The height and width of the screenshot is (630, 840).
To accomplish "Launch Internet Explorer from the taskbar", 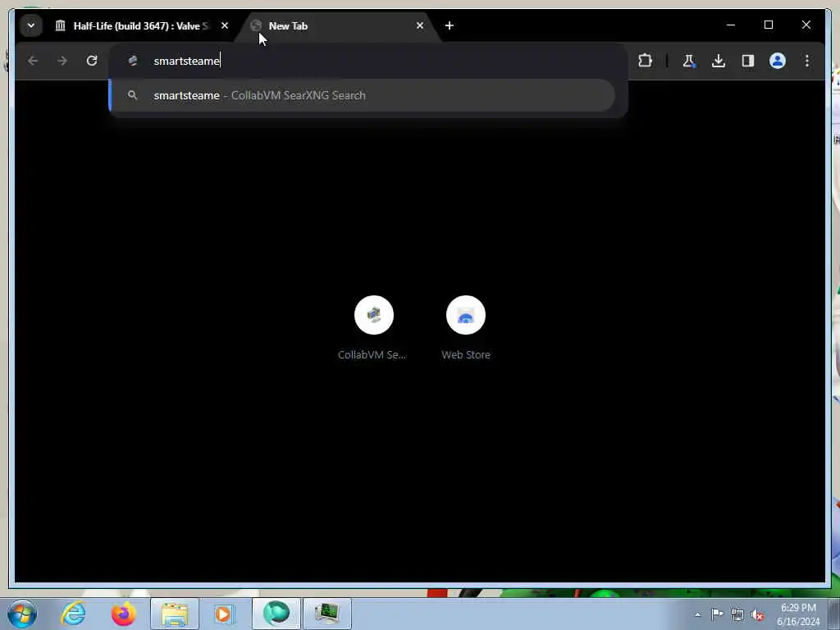I will coord(73,614).
